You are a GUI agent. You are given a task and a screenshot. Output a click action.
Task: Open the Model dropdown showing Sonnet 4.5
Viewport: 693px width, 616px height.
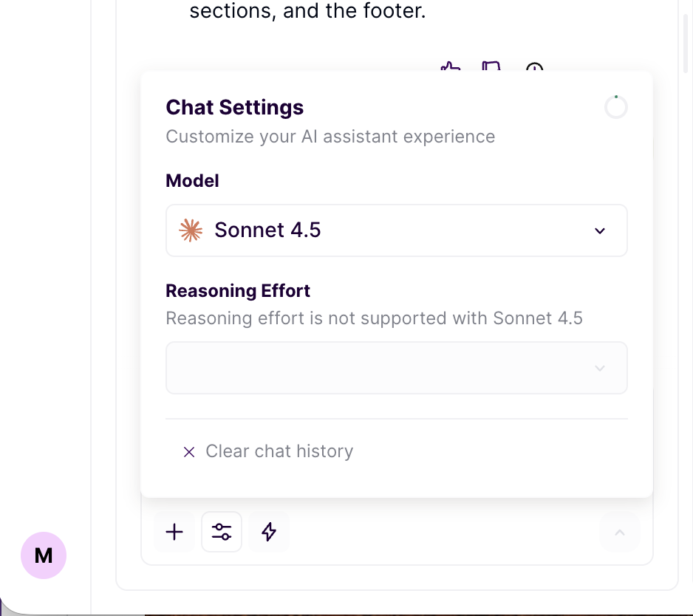[396, 230]
